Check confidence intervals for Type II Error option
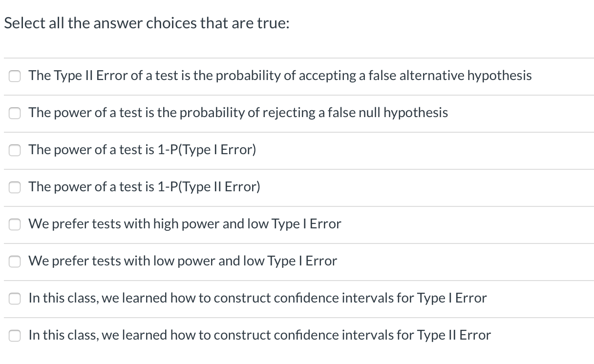This screenshot has width=594, height=364. [15, 336]
